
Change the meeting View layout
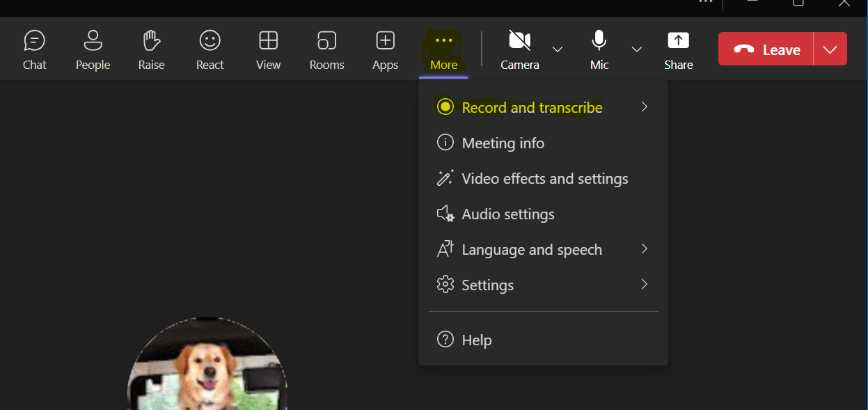(x=268, y=50)
